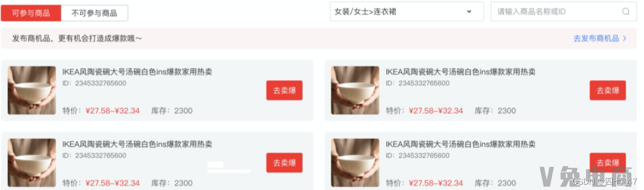This screenshot has width=644, height=190.
Task: Click 去卖爆 on bottom-left product card
Action: pyautogui.click(x=284, y=163)
